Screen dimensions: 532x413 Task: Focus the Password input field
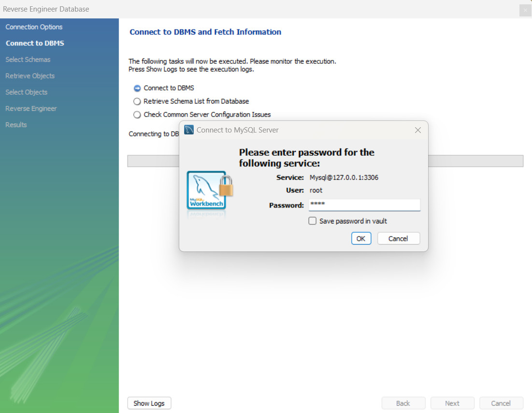point(364,205)
